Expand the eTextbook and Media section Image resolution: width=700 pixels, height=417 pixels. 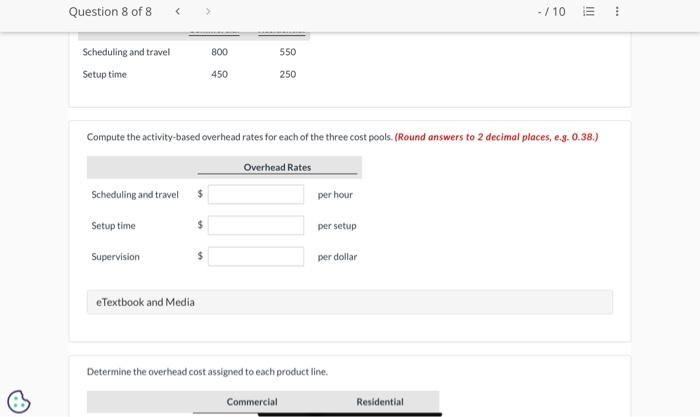pyautogui.click(x=350, y=302)
